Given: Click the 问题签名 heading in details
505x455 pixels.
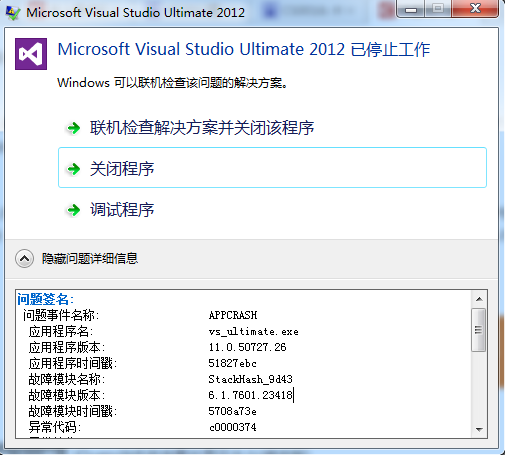Looking at the screenshot, I should tap(45, 299).
